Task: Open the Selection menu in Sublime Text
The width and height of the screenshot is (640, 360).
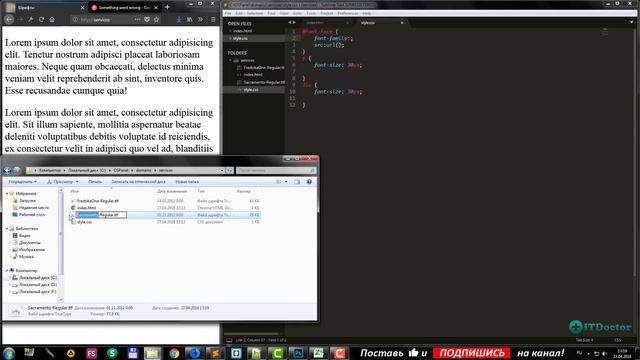Action: pyautogui.click(x=255, y=13)
